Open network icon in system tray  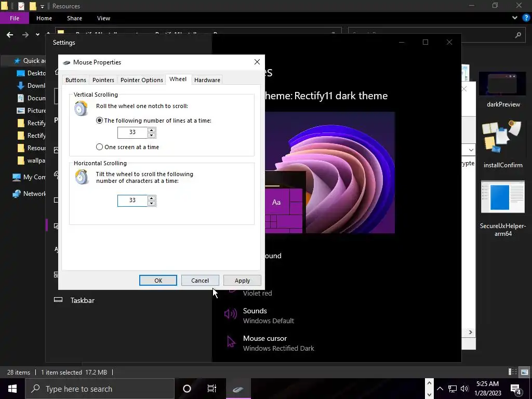point(453,389)
